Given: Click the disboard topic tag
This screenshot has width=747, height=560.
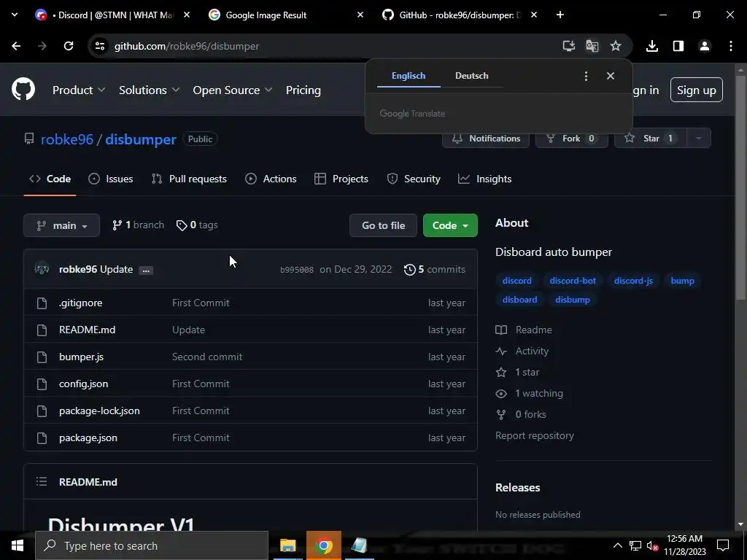Looking at the screenshot, I should pos(519,300).
